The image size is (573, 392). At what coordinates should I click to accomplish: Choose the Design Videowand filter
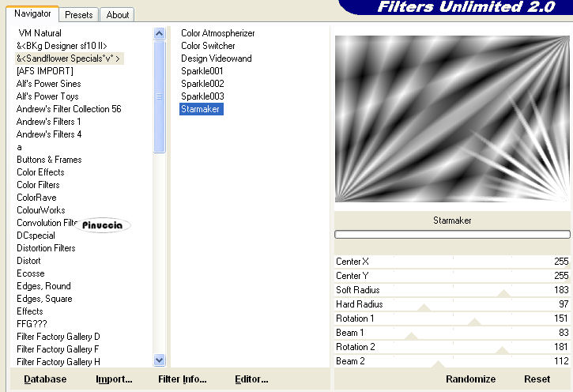coord(217,58)
